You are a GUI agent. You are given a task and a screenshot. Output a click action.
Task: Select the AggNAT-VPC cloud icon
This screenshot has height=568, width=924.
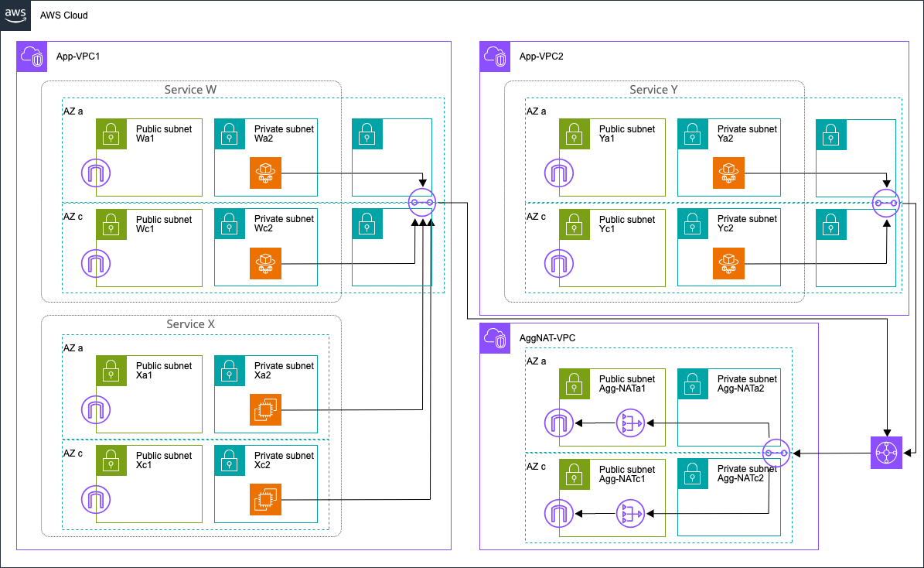(x=496, y=339)
